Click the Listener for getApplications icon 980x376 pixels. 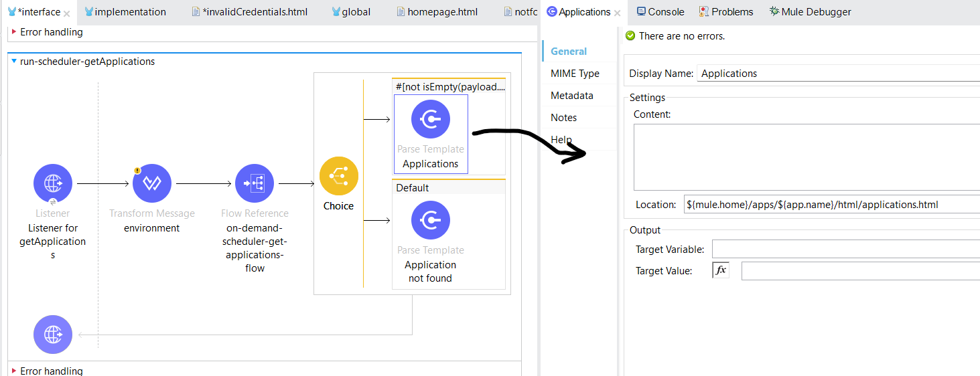tap(53, 183)
